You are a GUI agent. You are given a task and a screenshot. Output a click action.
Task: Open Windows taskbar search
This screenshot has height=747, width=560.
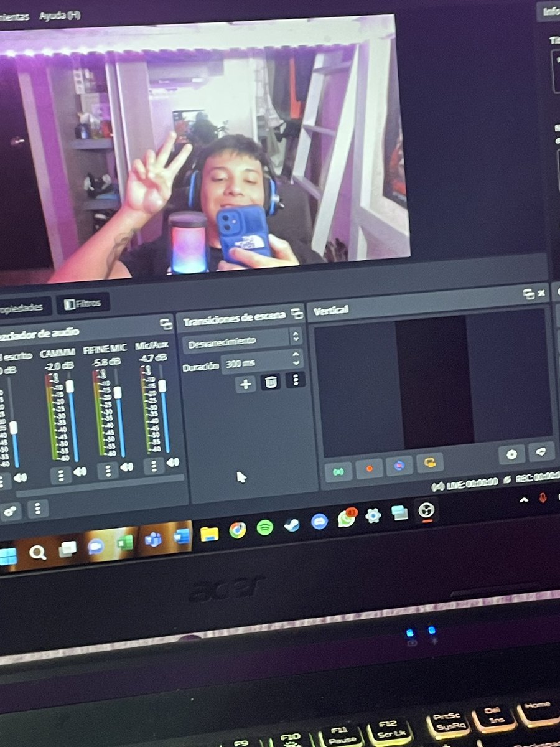pos(37,552)
